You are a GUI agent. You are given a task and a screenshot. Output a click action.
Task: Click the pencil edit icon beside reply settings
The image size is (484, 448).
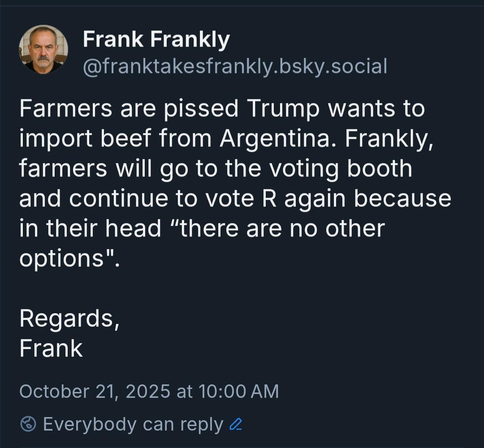[236, 424]
